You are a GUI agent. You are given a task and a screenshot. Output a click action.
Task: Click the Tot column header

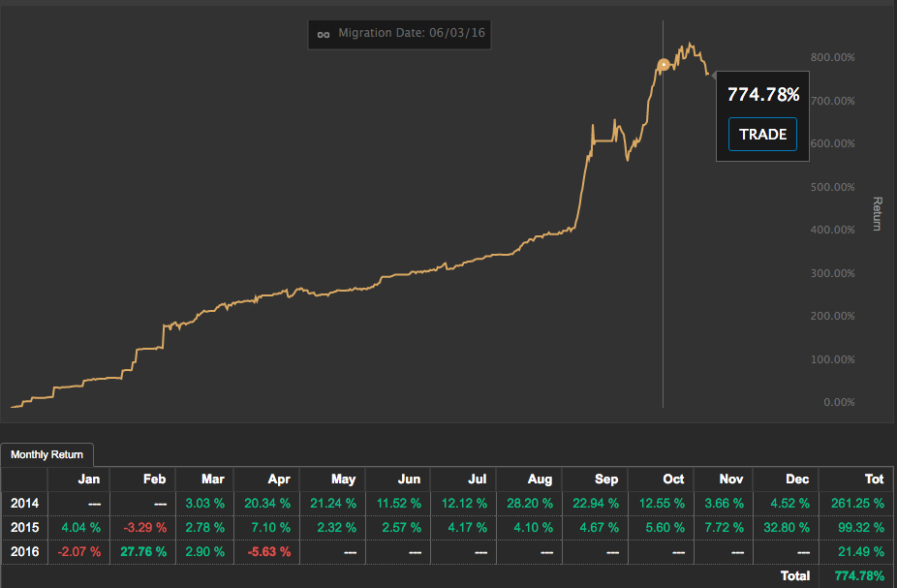point(872,480)
